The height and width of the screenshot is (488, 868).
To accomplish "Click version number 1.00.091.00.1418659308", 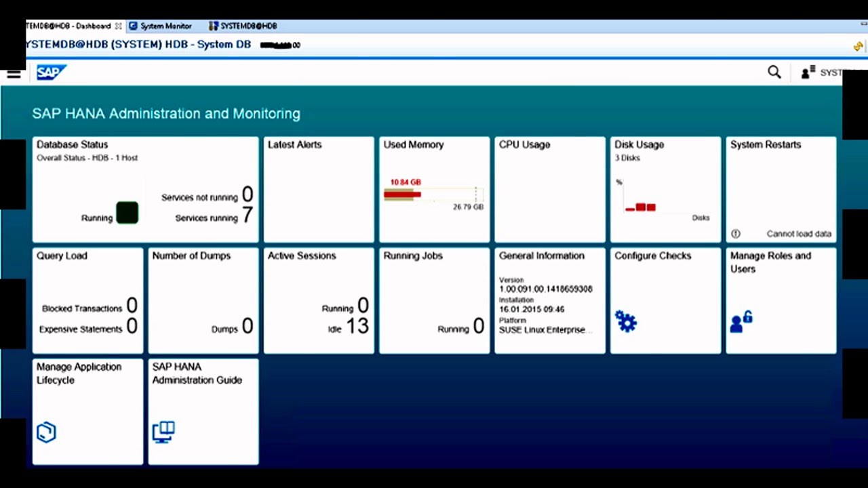I will click(x=546, y=289).
